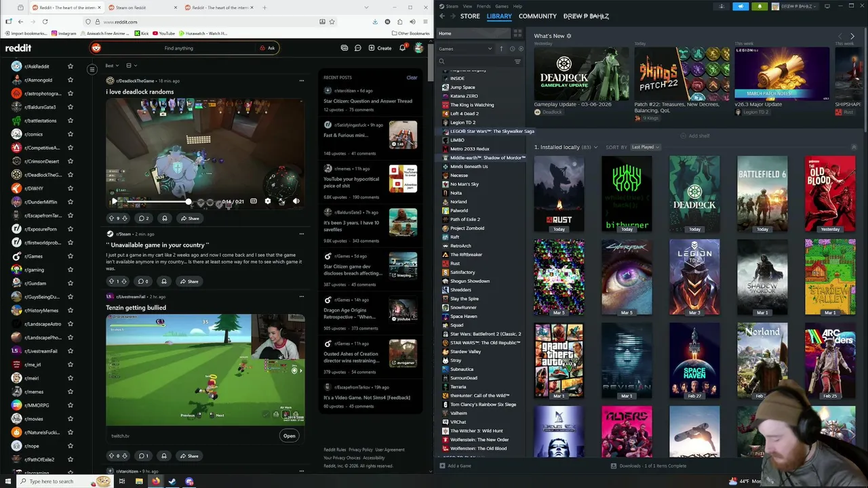Open the Reddit user avatar menu
The image size is (868, 488).
click(418, 48)
